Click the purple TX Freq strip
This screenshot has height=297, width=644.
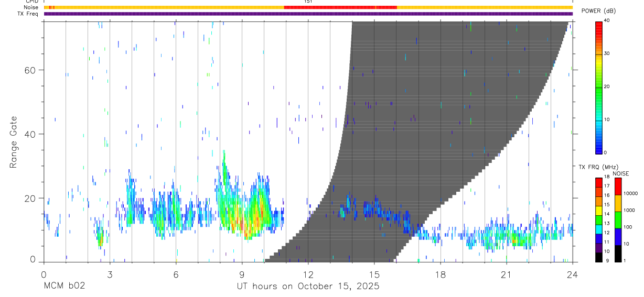(x=308, y=14)
